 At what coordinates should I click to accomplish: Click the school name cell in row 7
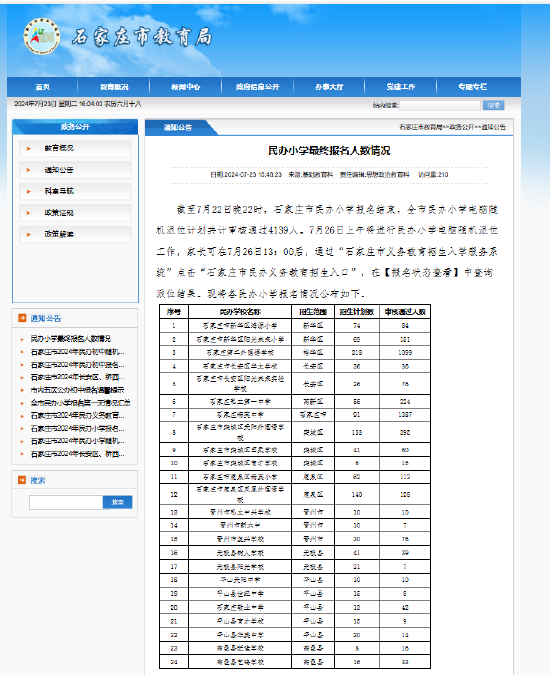240,415
